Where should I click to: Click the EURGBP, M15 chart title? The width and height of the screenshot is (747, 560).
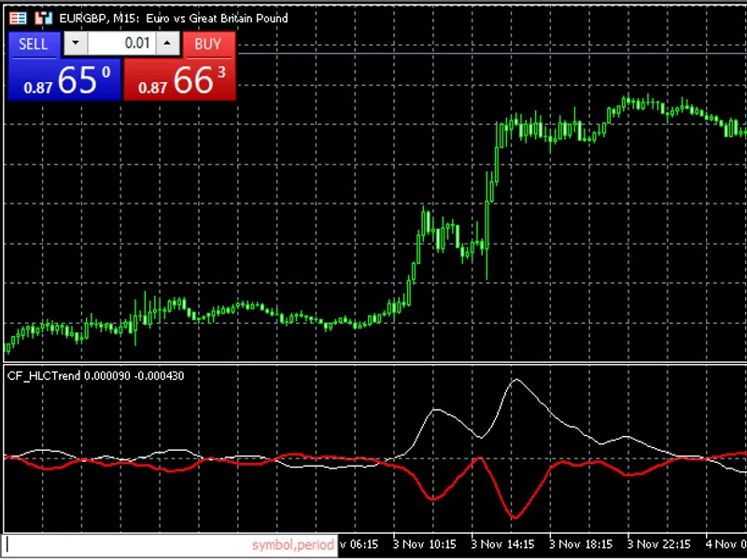[174, 19]
